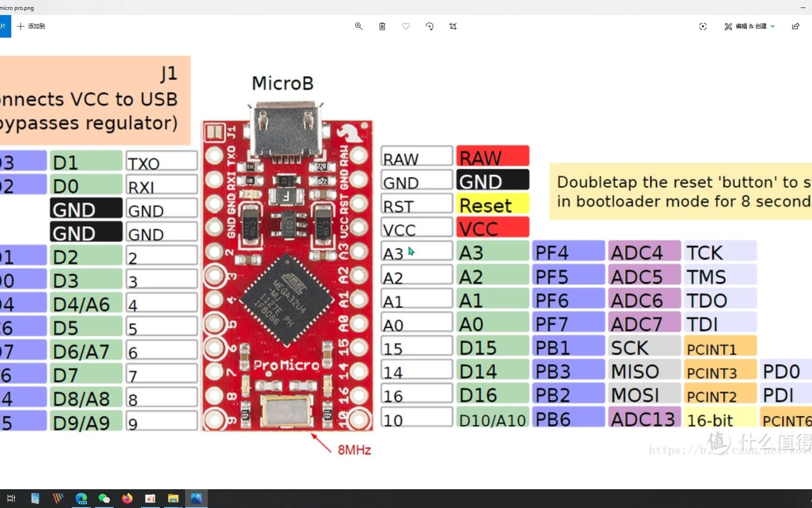Image resolution: width=812 pixels, height=508 pixels.
Task: Click the PB3 label
Action: click(568, 371)
